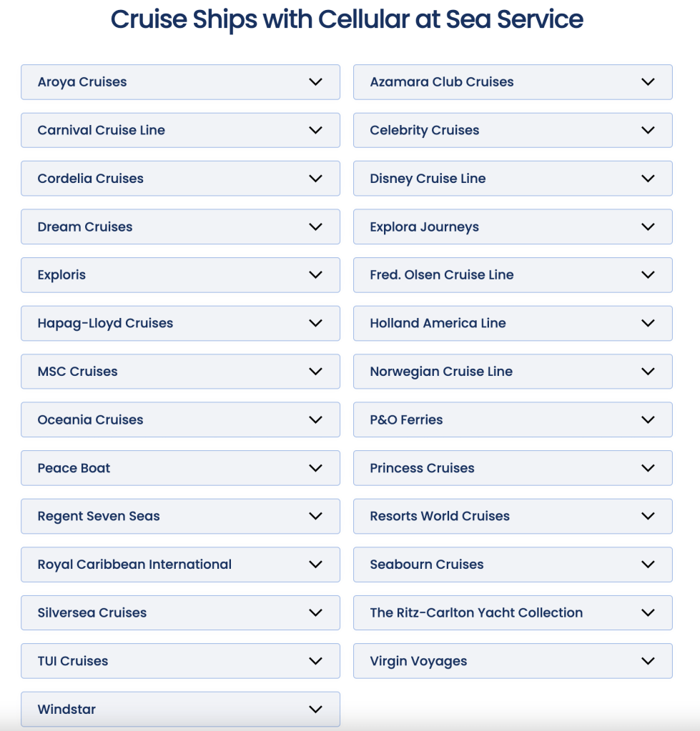
Task: Open The Ritz-Carlton Yacht Collection row
Action: (513, 612)
